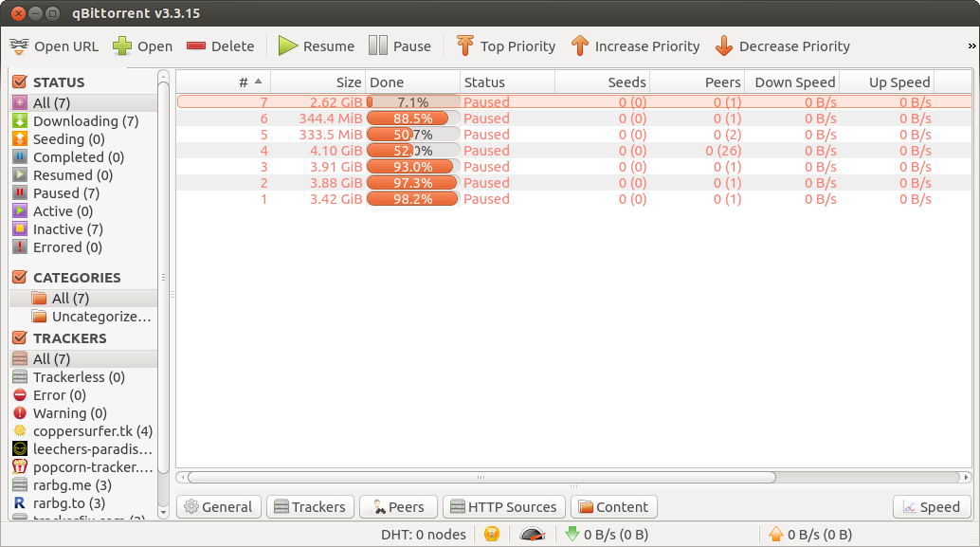Sort by the Size column header
The width and height of the screenshot is (980, 547).
(318, 82)
